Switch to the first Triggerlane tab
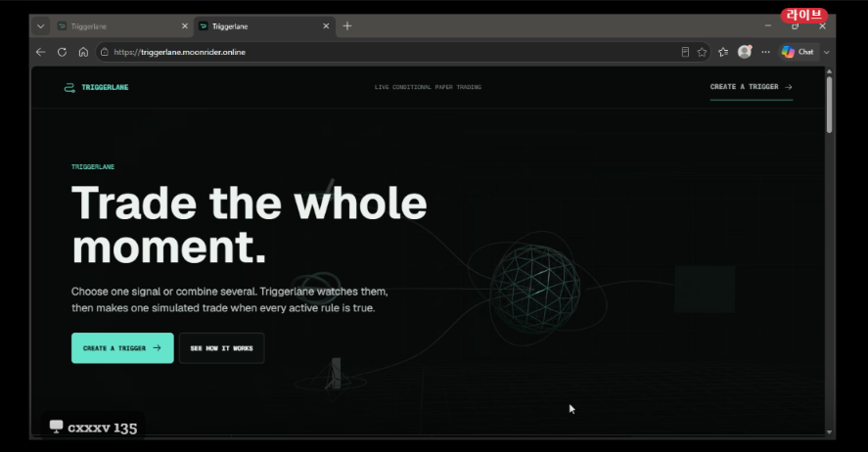This screenshot has width=868, height=452. tap(123, 26)
